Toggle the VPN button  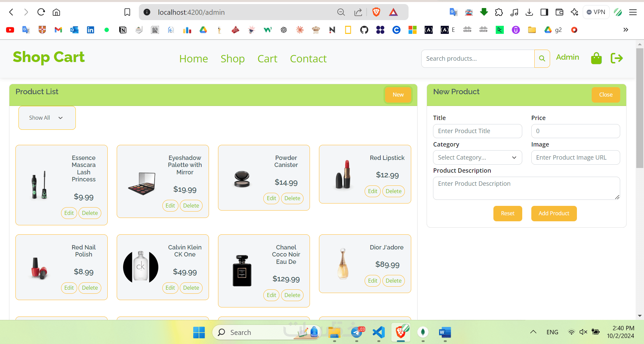[596, 12]
